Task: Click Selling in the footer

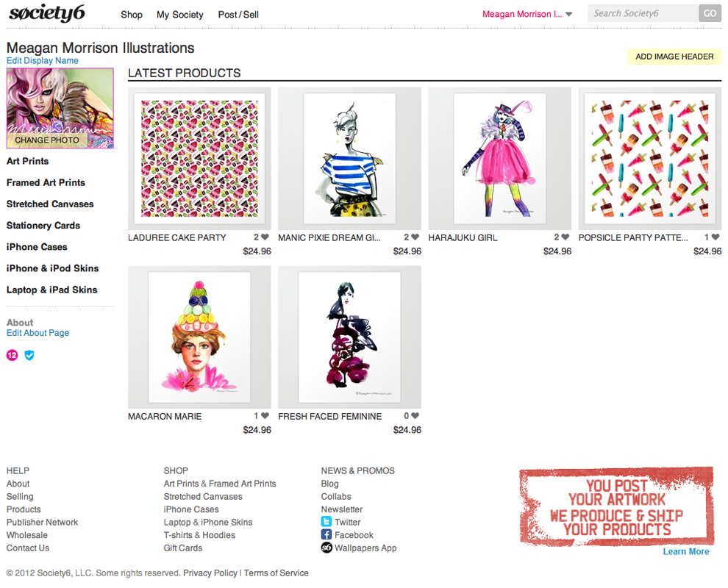Action: (x=20, y=497)
